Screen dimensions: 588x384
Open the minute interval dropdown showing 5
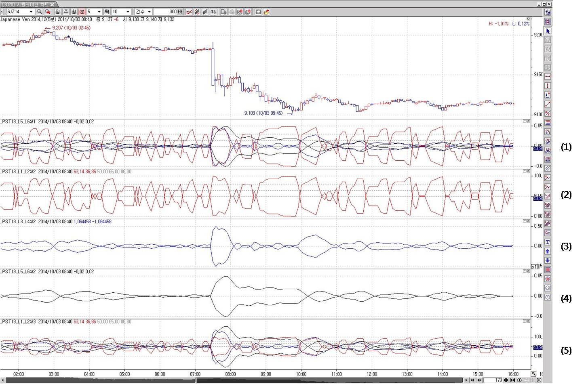point(99,12)
